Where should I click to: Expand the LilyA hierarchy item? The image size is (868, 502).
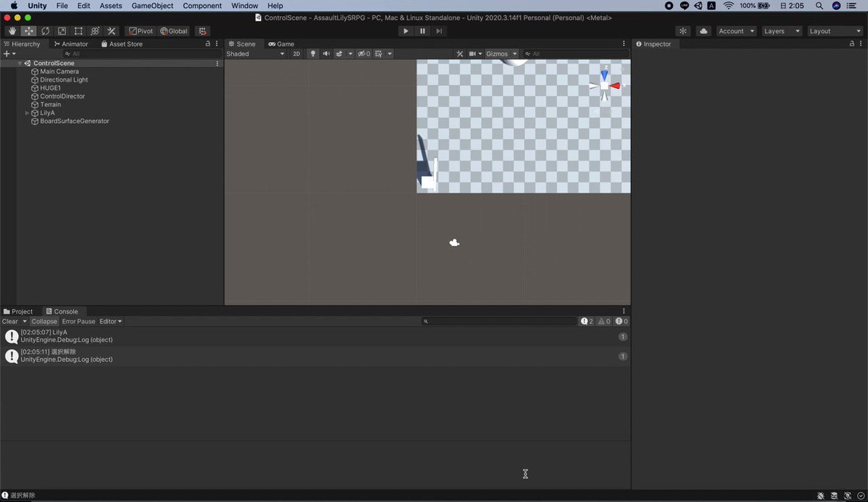[x=27, y=113]
